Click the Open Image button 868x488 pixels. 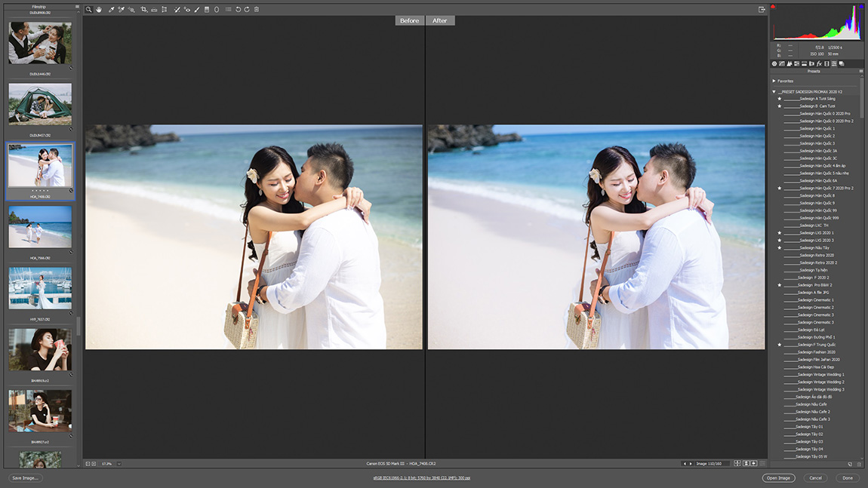(778, 478)
